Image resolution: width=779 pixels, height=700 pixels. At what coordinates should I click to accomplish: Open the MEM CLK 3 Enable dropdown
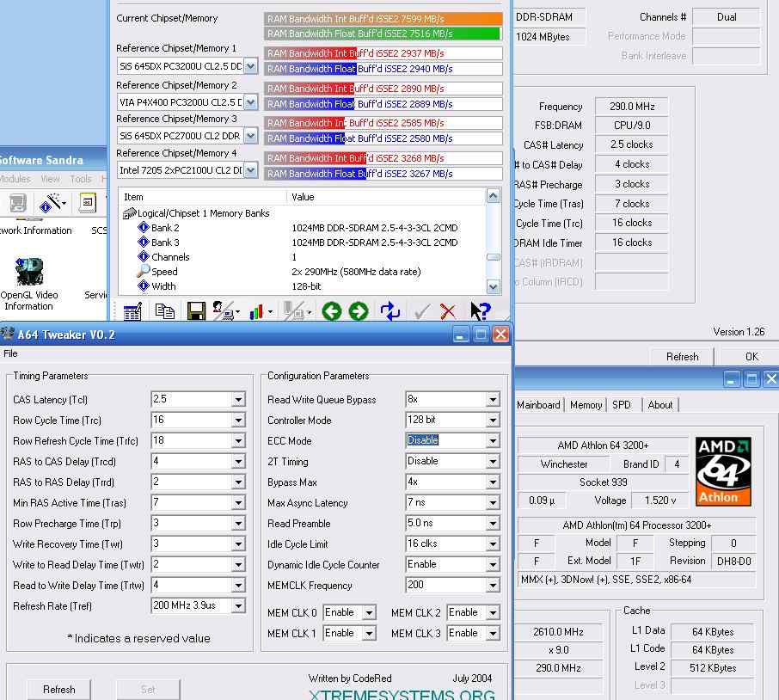[x=493, y=634]
